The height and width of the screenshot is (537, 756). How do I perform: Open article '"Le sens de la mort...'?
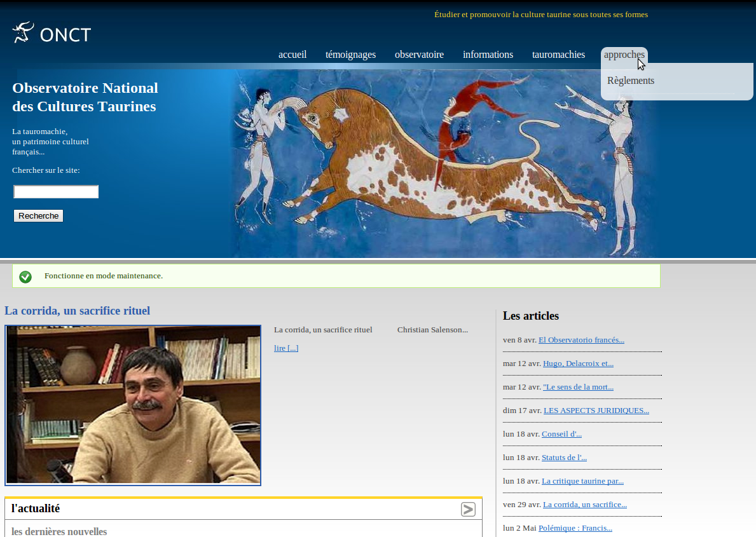pos(578,387)
